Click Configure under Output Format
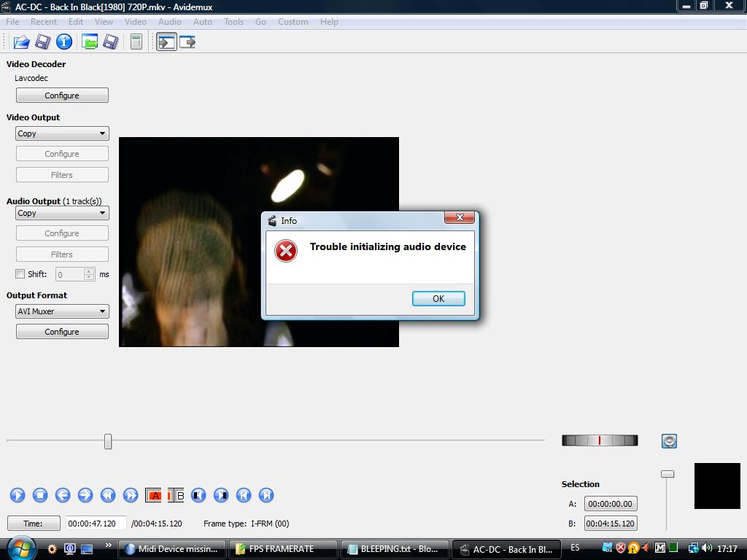 62,332
